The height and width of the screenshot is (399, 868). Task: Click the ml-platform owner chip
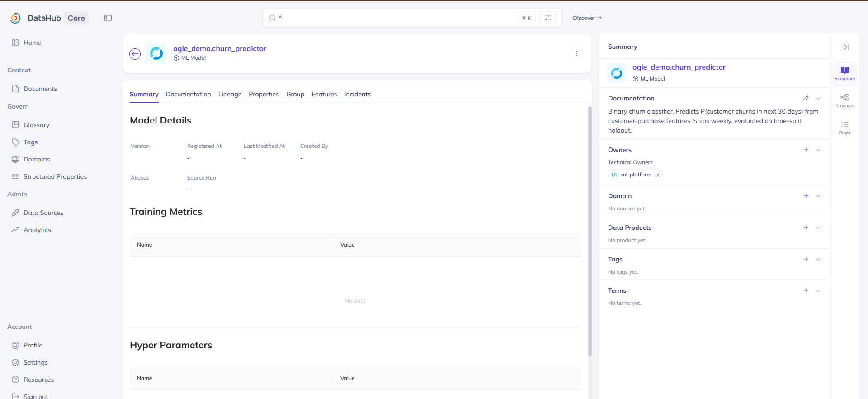click(636, 175)
